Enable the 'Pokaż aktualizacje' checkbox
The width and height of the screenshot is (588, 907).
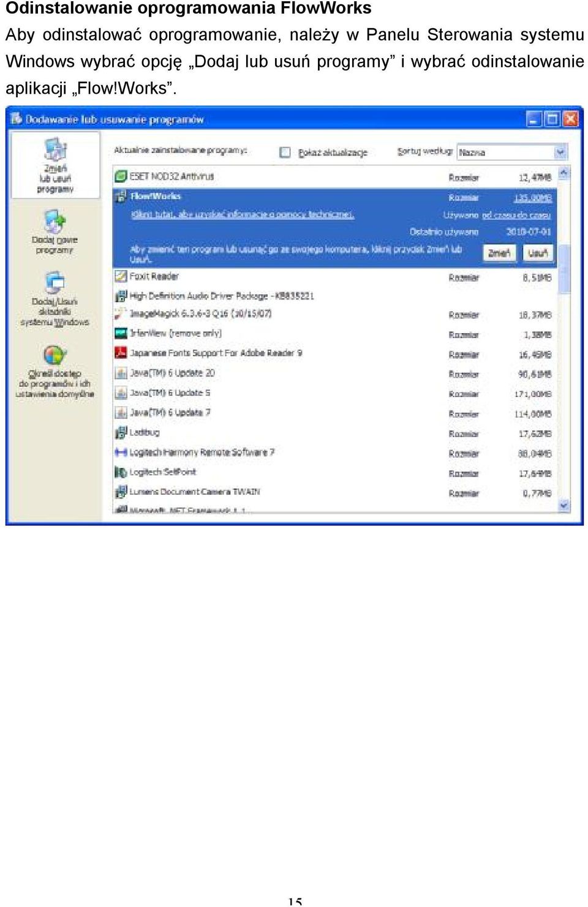pos(285,152)
